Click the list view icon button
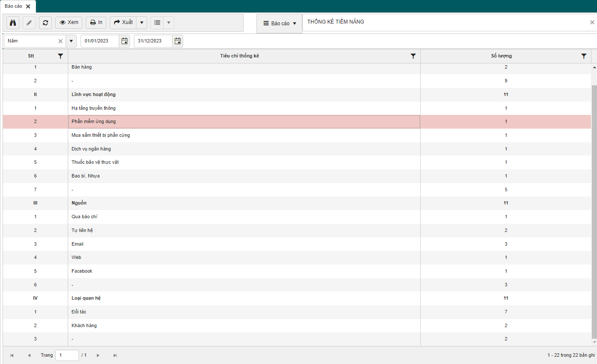 tap(157, 22)
